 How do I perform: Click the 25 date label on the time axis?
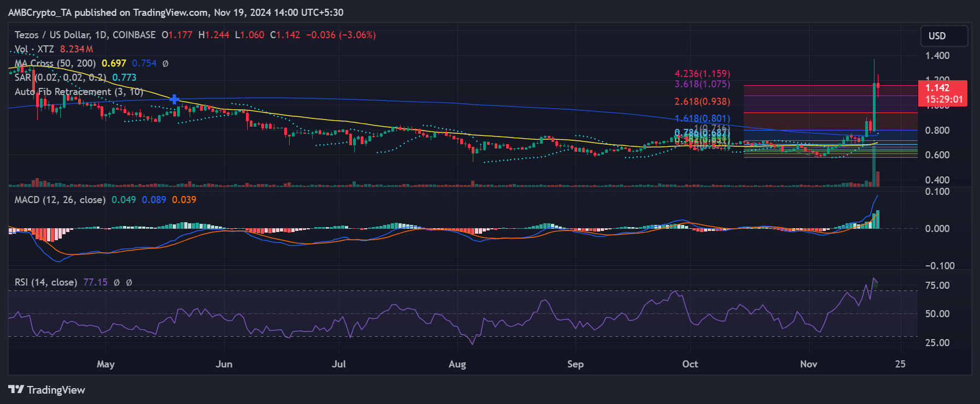(x=900, y=364)
